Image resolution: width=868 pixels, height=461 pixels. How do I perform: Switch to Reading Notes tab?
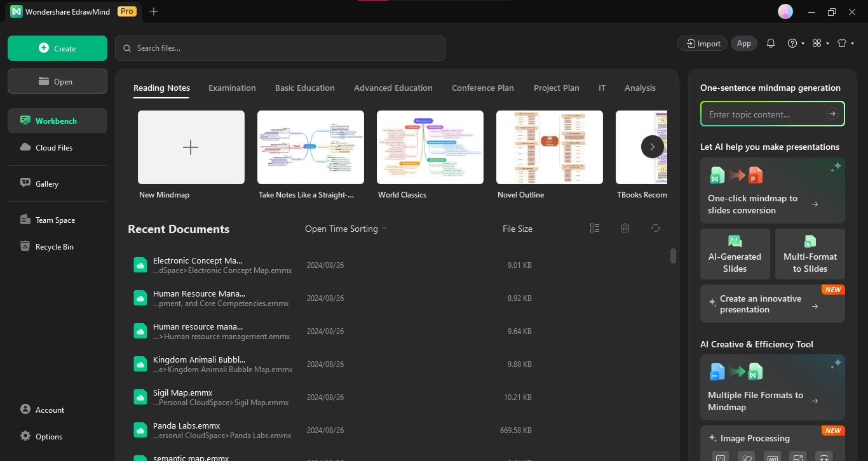pyautogui.click(x=161, y=88)
